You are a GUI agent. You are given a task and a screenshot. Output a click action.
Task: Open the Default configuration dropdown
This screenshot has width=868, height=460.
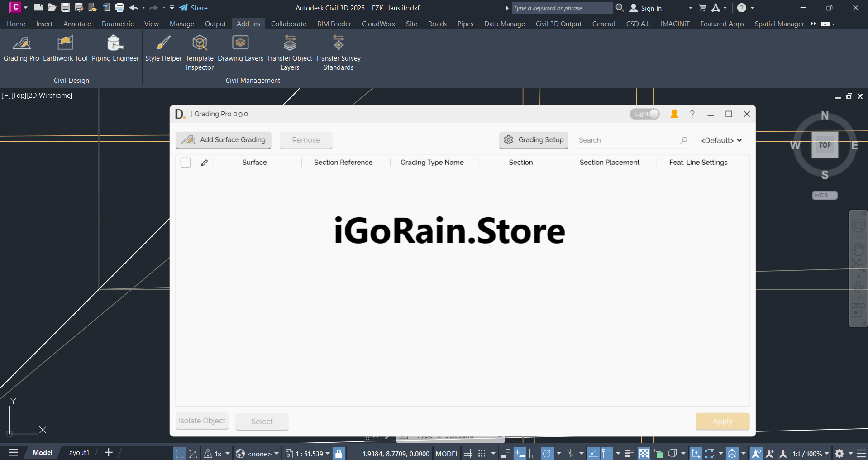pyautogui.click(x=720, y=140)
